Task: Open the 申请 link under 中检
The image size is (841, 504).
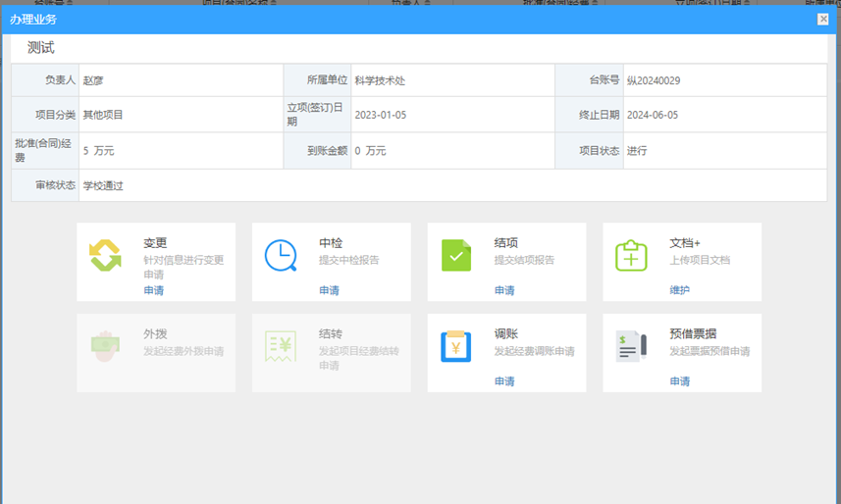Action: [329, 291]
